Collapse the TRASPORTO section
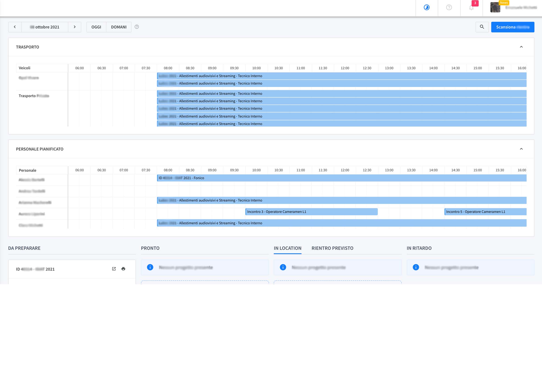Screen dimensions: 542x392 pyautogui.click(x=521, y=47)
